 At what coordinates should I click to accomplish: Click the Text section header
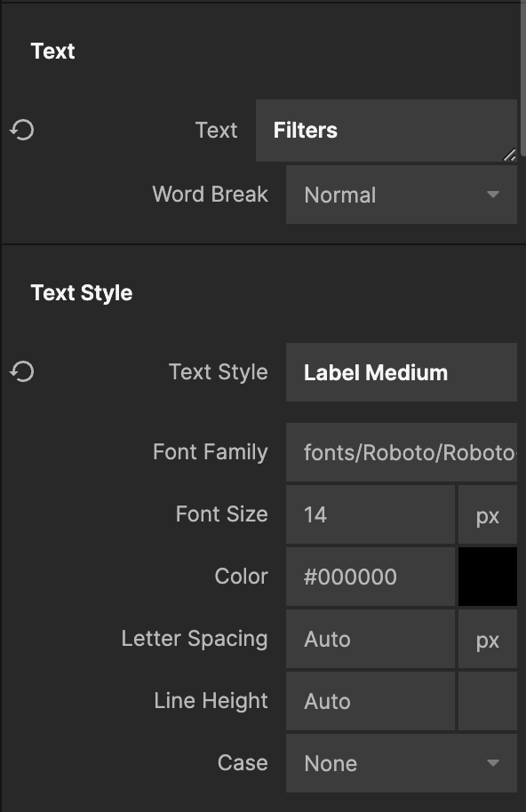[x=52, y=52]
